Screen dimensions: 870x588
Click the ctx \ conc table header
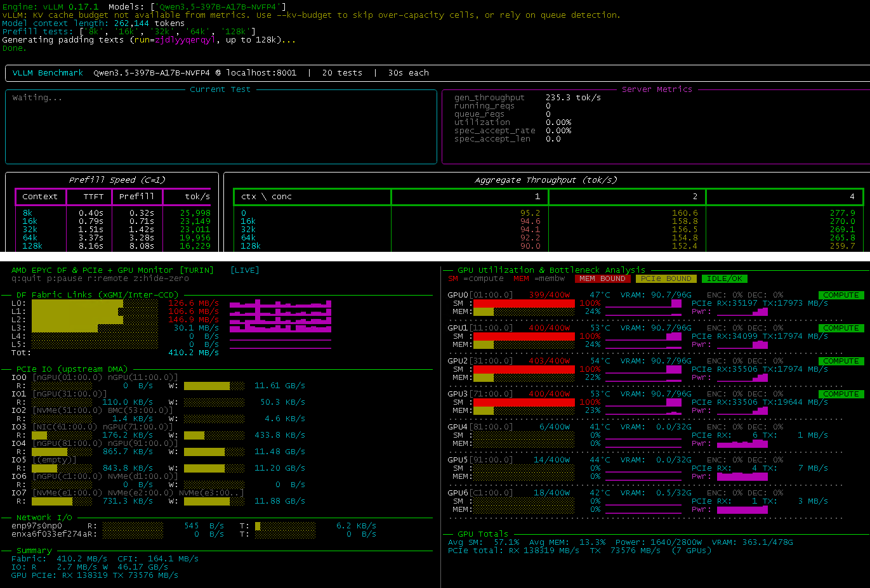tap(267, 197)
